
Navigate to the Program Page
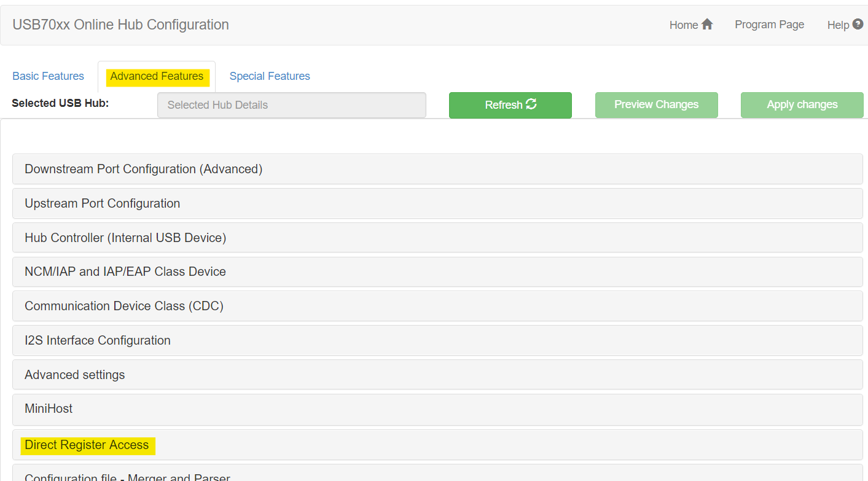(769, 24)
